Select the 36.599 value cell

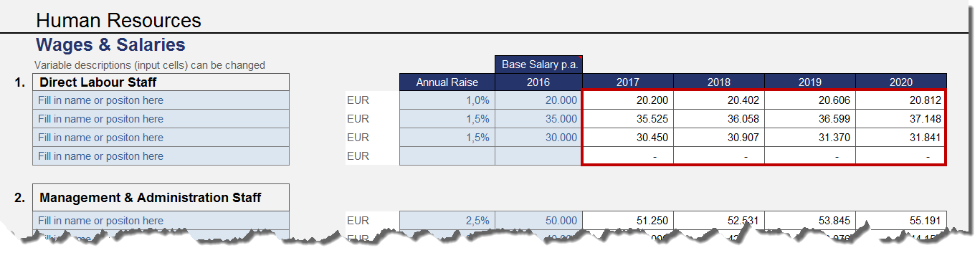coord(810,119)
